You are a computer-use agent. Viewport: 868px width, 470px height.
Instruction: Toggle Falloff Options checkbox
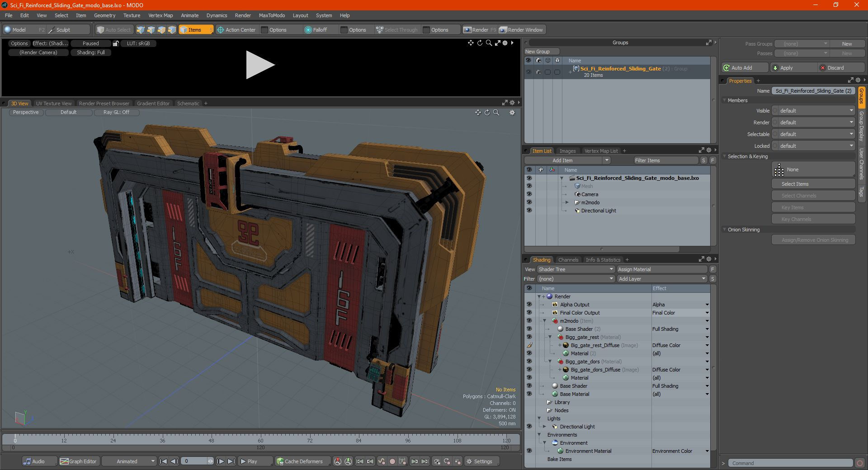(x=344, y=30)
